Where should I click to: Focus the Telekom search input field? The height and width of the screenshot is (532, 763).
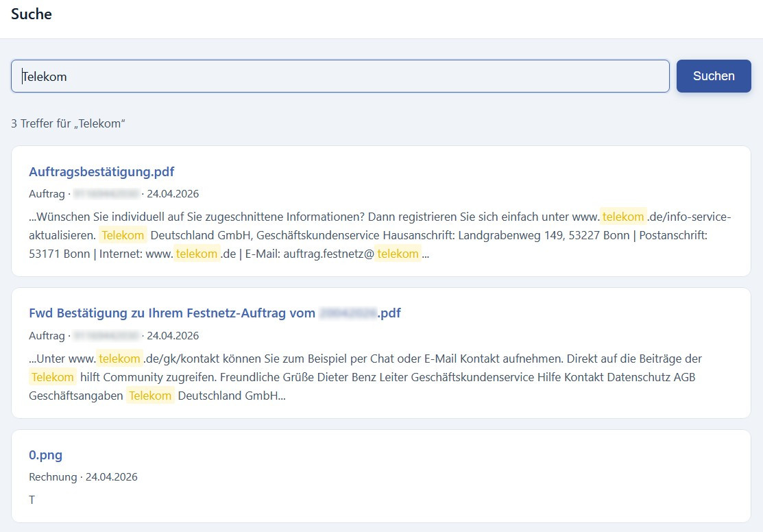point(340,76)
